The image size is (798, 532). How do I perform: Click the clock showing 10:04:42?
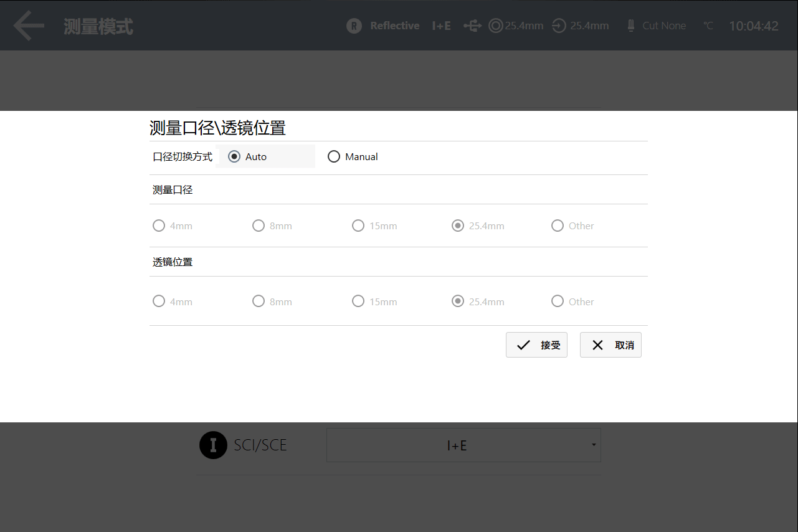click(754, 25)
